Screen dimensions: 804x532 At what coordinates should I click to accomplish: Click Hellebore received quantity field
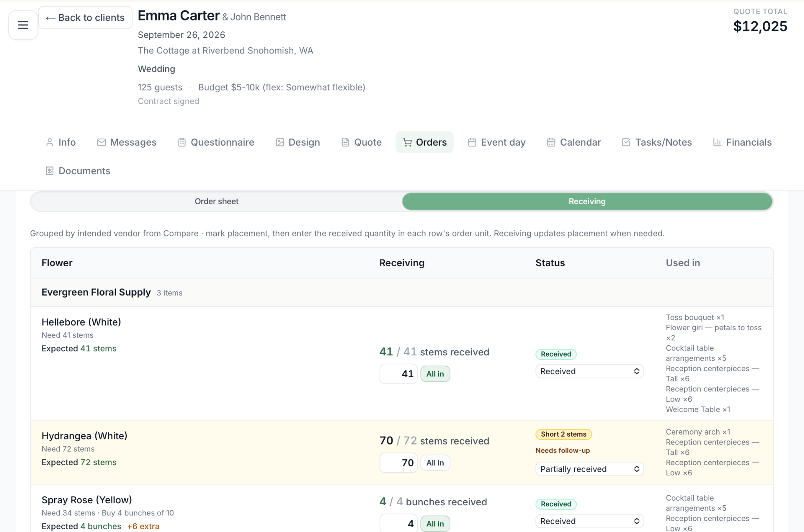398,374
